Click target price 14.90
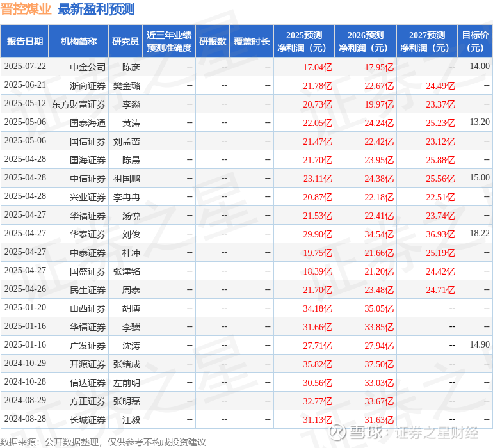 coord(480,344)
